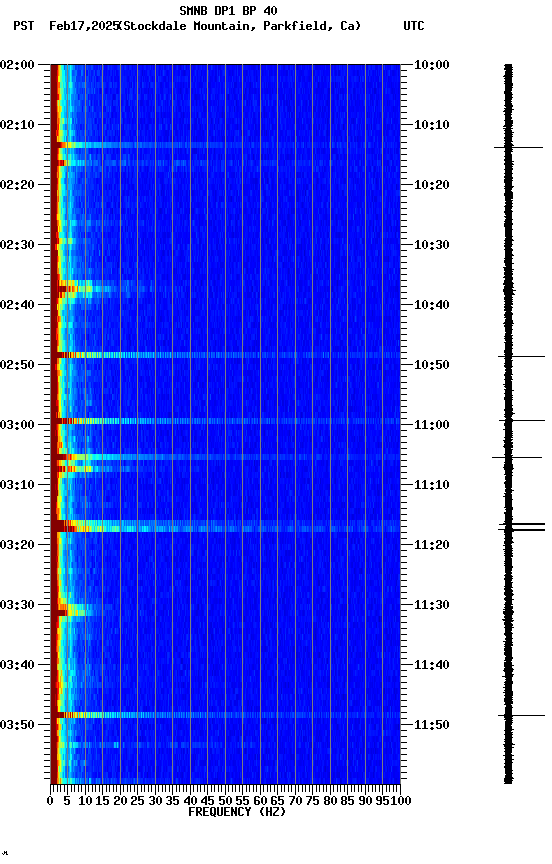Viewport: 552px width, 864px height.
Task: Click the 'FREQUENCY (HZ)' axis title
Action: tap(237, 812)
